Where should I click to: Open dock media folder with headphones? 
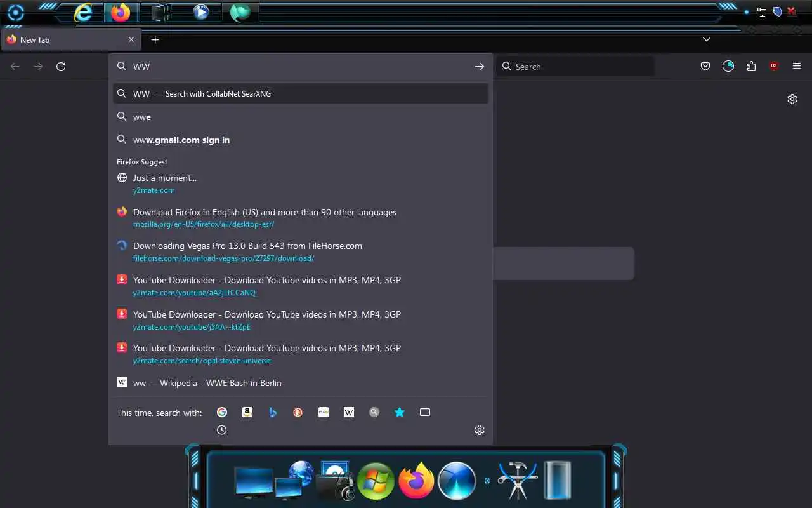(336, 481)
